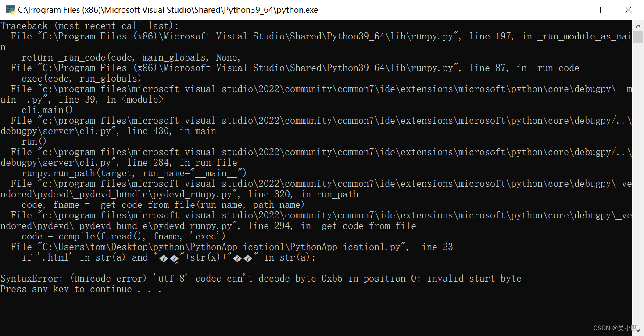Maximize the python.exe console window

597,10
